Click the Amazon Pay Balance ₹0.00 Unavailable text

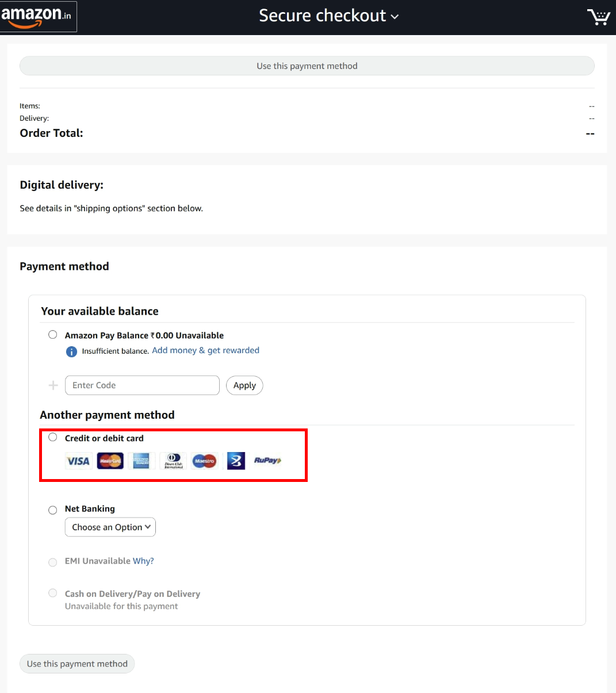point(144,335)
